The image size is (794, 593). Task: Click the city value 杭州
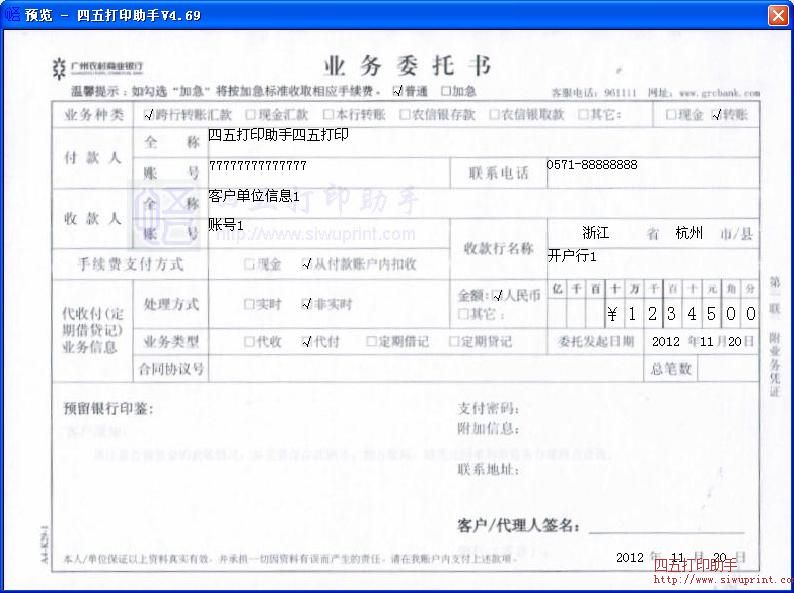click(689, 233)
